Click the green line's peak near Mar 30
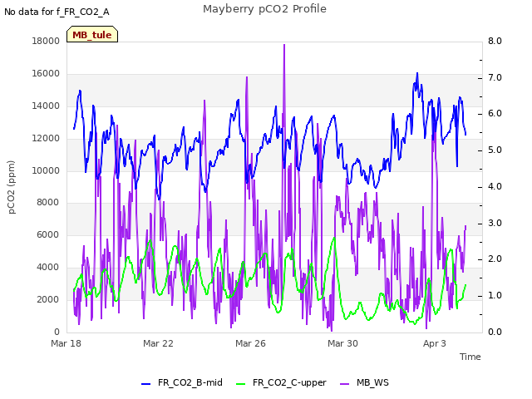This screenshot has width=532, height=399. point(334,238)
